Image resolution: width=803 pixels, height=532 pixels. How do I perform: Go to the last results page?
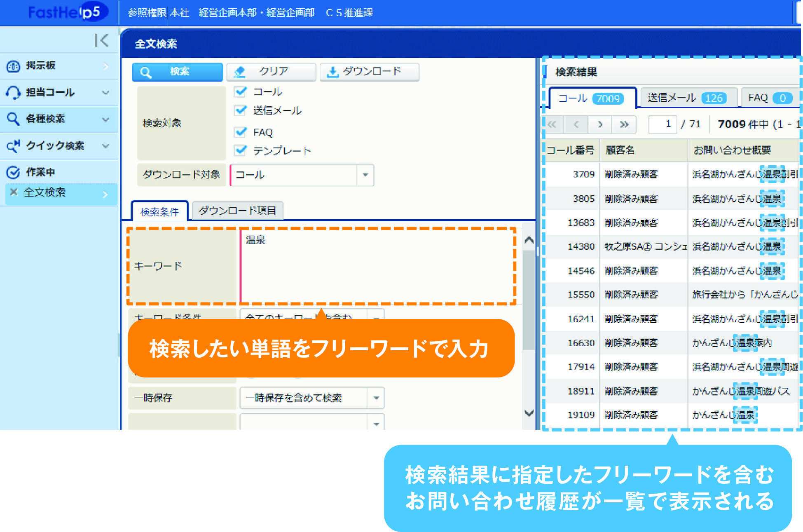pyautogui.click(x=624, y=124)
